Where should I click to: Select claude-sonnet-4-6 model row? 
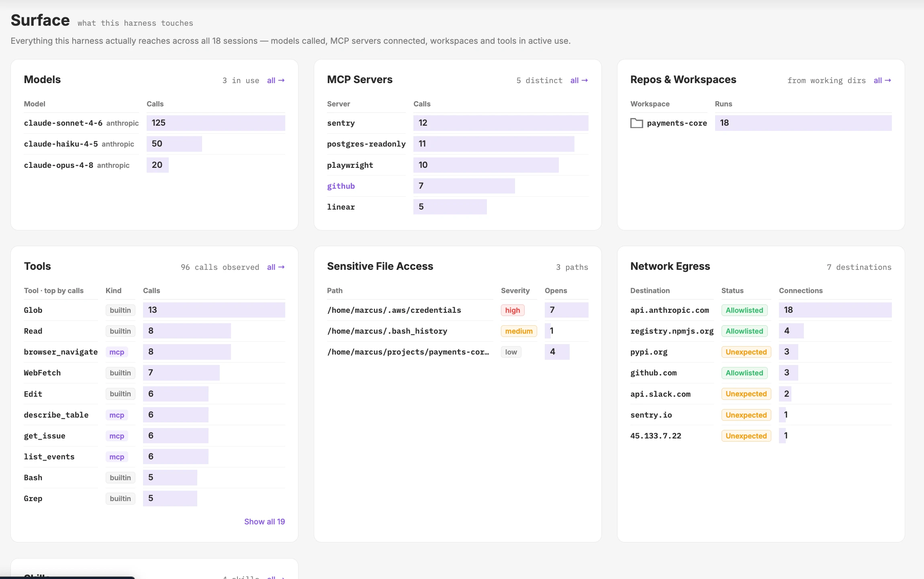click(x=154, y=123)
